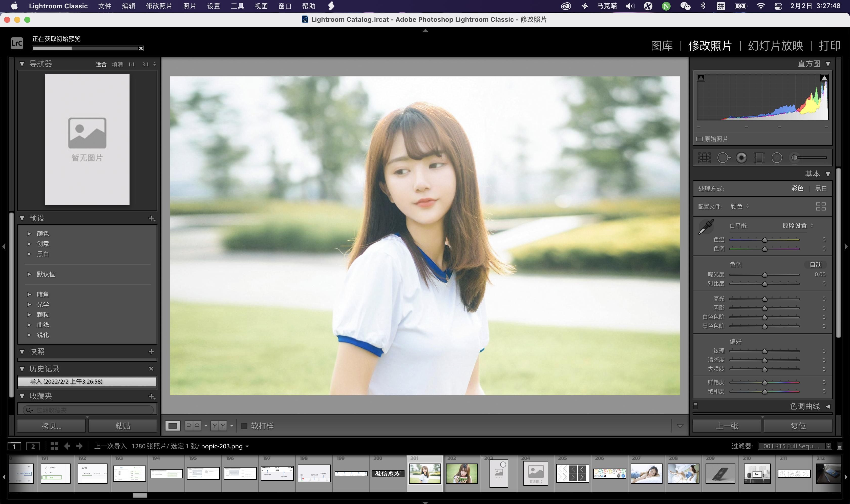Toggle highlight clipping indicator in histogram
Viewport: 850px width, 504px height.
(824, 78)
